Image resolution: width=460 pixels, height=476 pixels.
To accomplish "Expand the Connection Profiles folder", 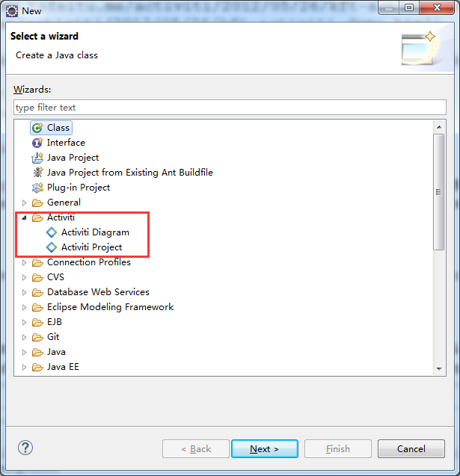I will (24, 262).
